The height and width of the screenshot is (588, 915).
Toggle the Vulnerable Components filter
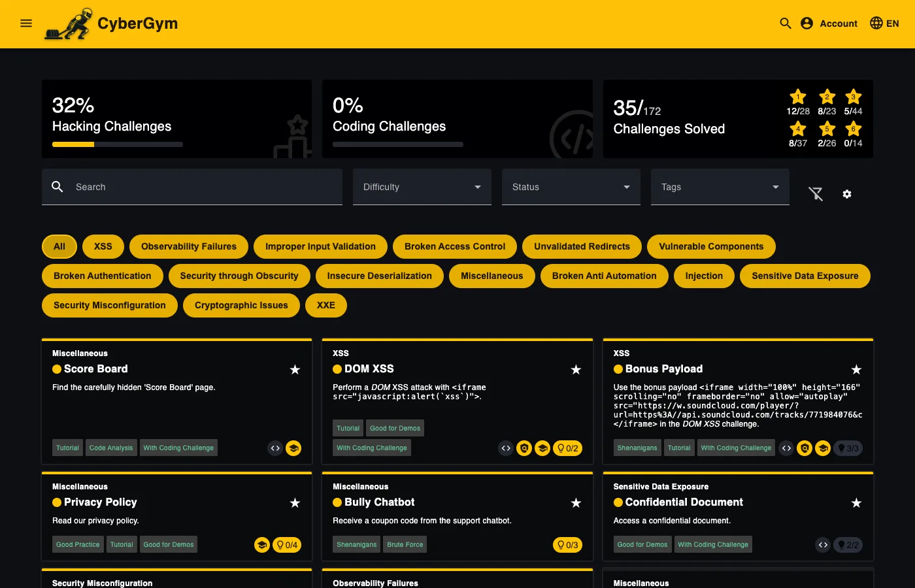click(x=711, y=246)
